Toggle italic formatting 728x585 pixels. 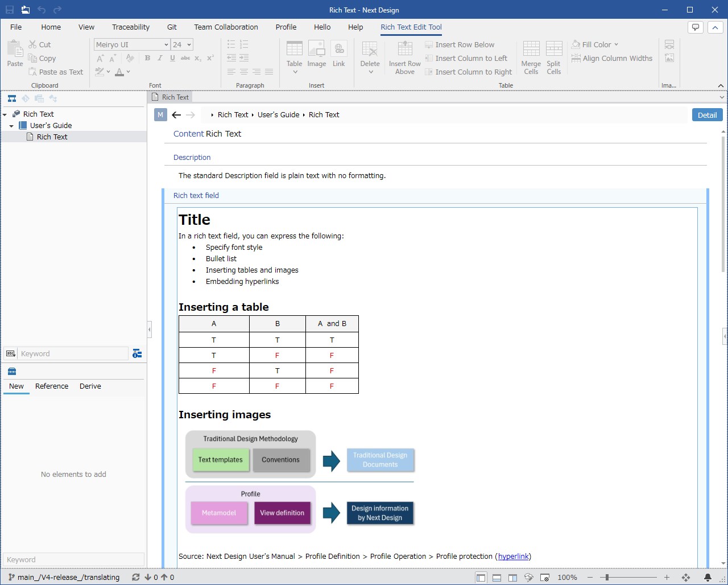[160, 58]
